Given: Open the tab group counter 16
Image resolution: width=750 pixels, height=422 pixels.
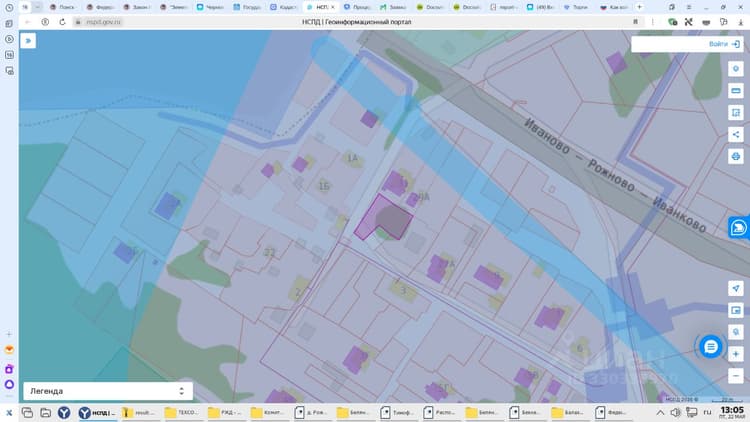Looking at the screenshot, I should [x=25, y=7].
